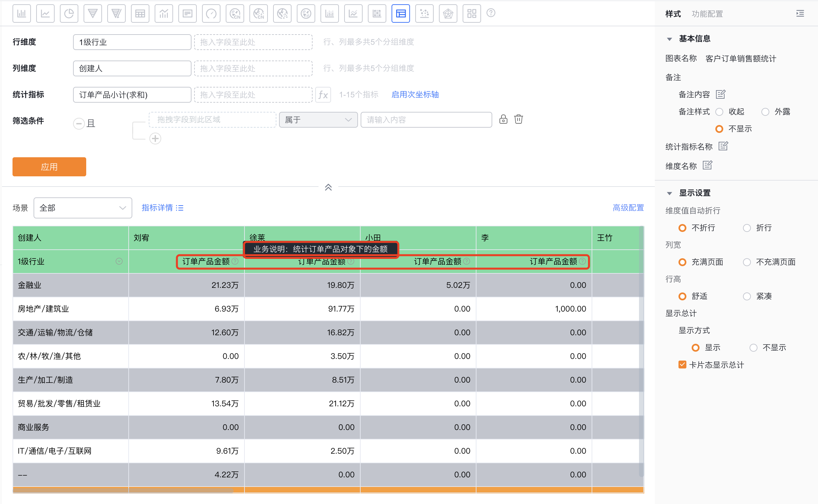Viewport: 818px width, 504px height.
Task: Switch to the 样式 tab
Action: (673, 14)
